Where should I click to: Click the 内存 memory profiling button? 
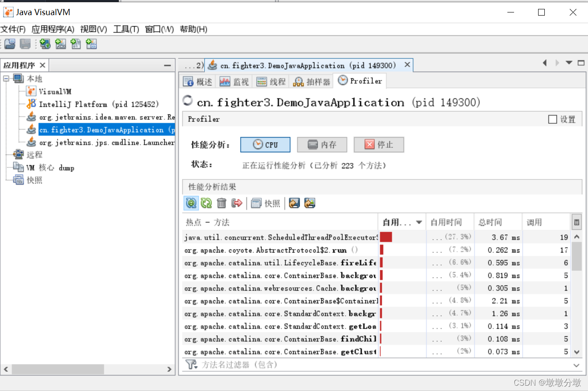(x=322, y=145)
